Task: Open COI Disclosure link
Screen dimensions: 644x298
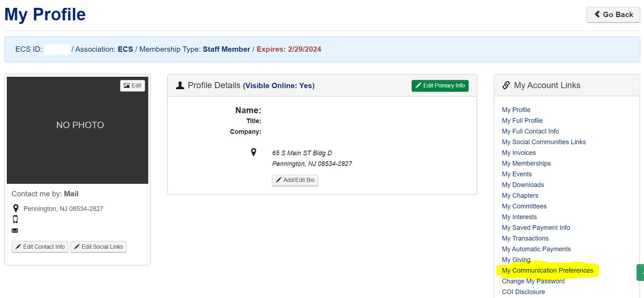Action: (x=523, y=292)
